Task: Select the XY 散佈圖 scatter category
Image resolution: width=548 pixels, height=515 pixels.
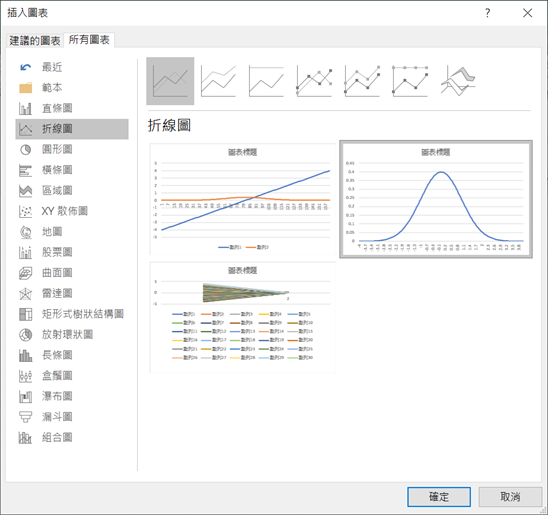Action: coord(72,211)
